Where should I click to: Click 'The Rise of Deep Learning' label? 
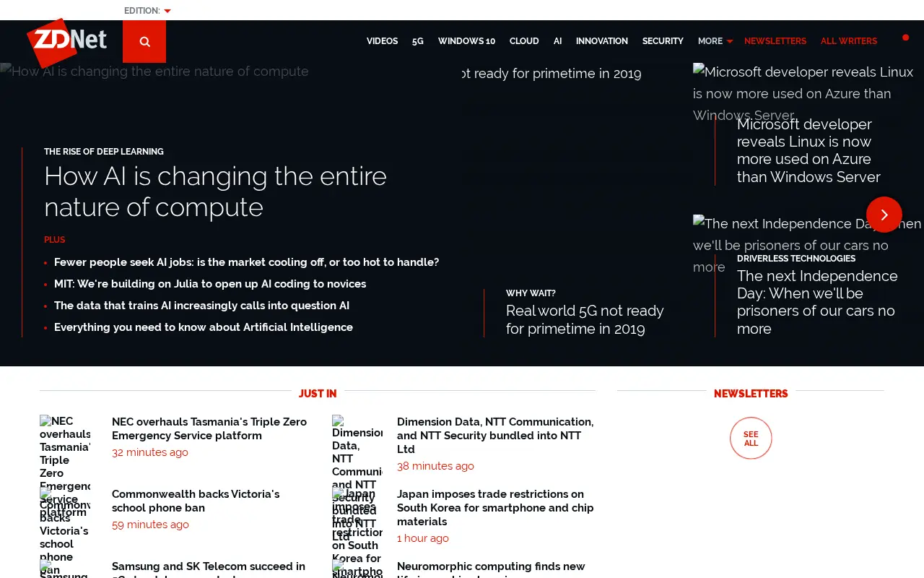[104, 152]
